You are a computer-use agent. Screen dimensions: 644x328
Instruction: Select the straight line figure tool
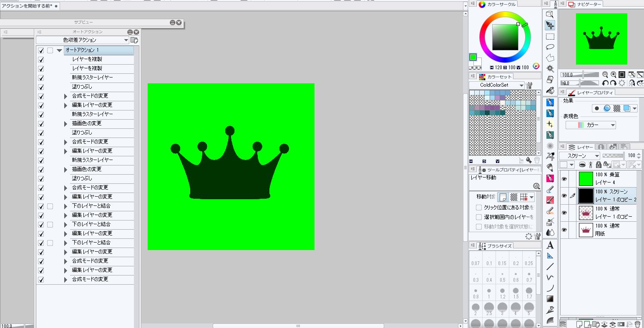[550, 266]
